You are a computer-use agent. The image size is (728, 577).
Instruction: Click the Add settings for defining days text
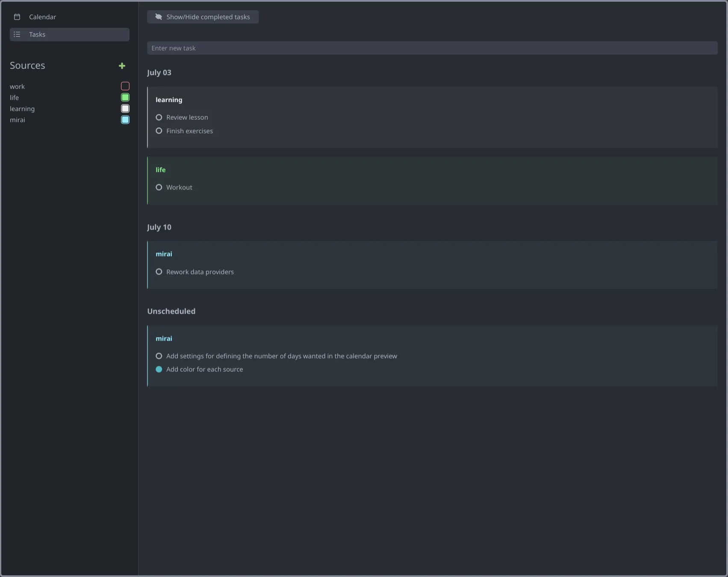tap(282, 356)
